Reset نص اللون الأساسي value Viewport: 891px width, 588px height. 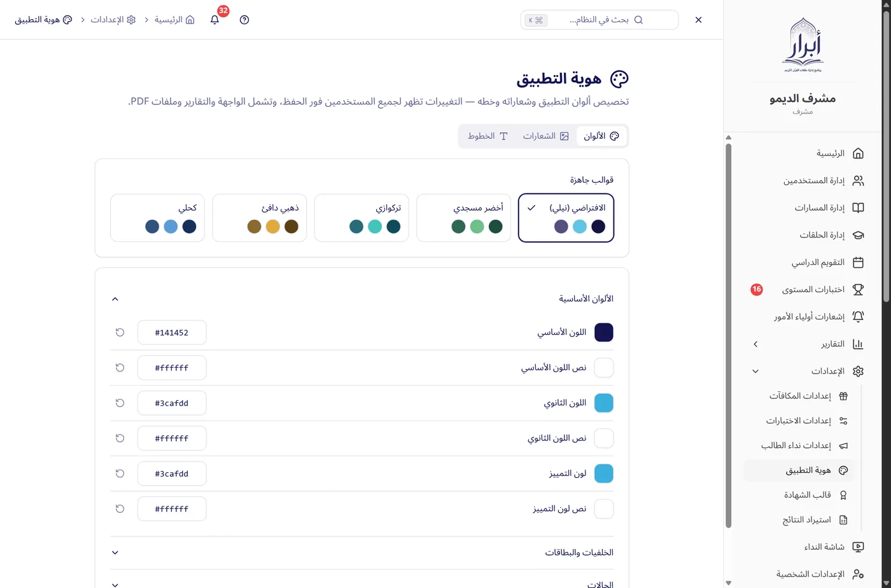pyautogui.click(x=120, y=368)
